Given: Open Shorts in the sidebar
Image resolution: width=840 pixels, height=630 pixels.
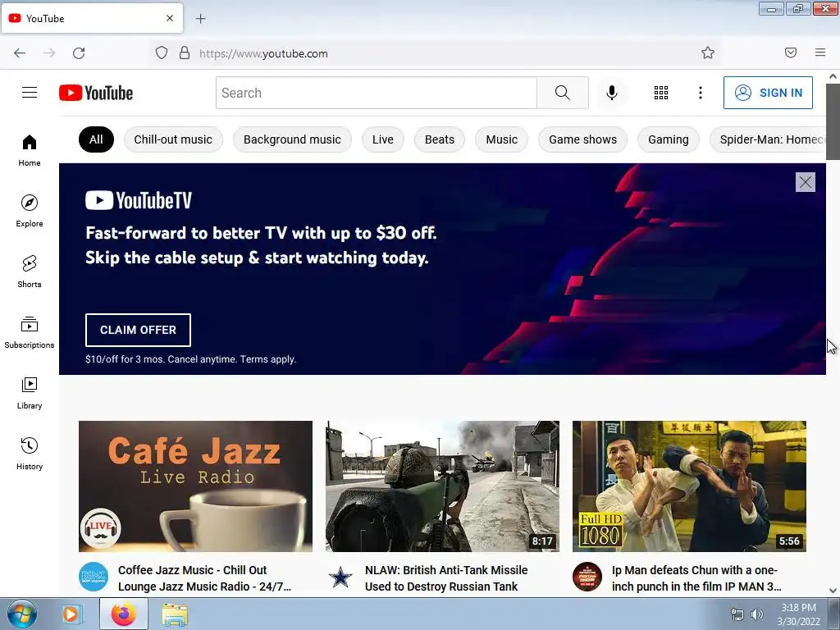Looking at the screenshot, I should click(30, 272).
